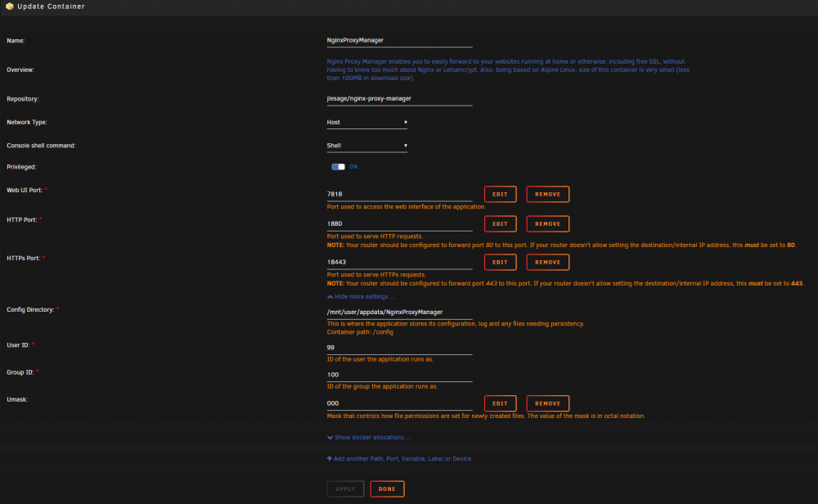
Task: Click the 'Mask that controls how file permissions' text
Action: [x=486, y=416]
